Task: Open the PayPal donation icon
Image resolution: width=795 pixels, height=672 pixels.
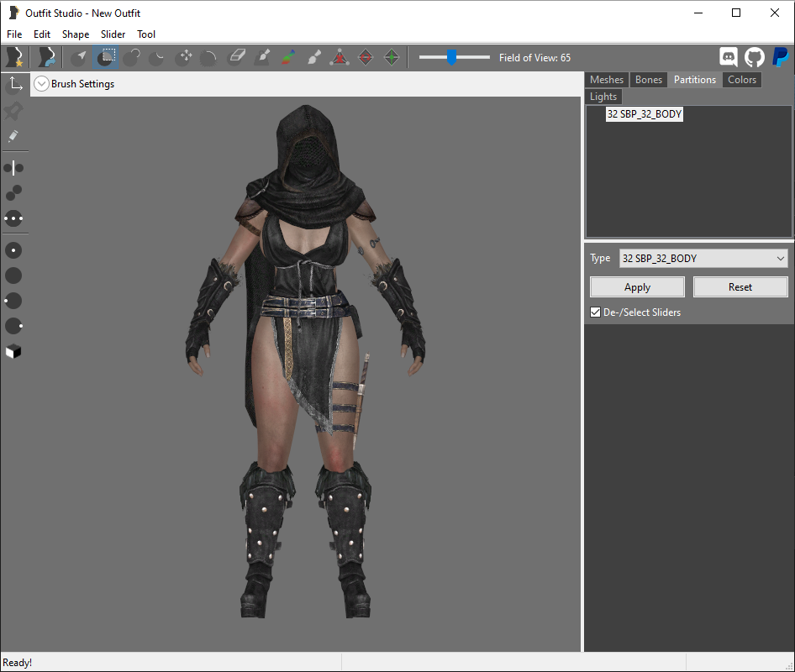Action: point(781,57)
